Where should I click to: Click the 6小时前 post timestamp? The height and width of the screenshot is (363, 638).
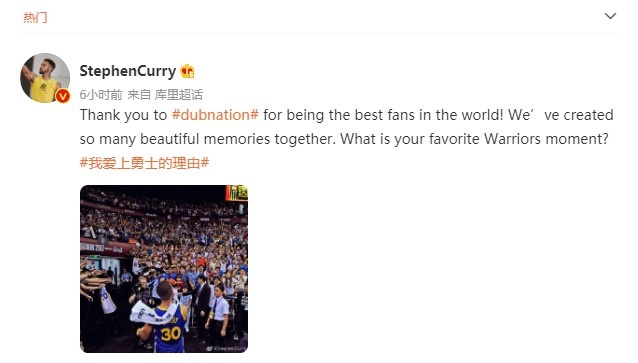click(x=101, y=95)
